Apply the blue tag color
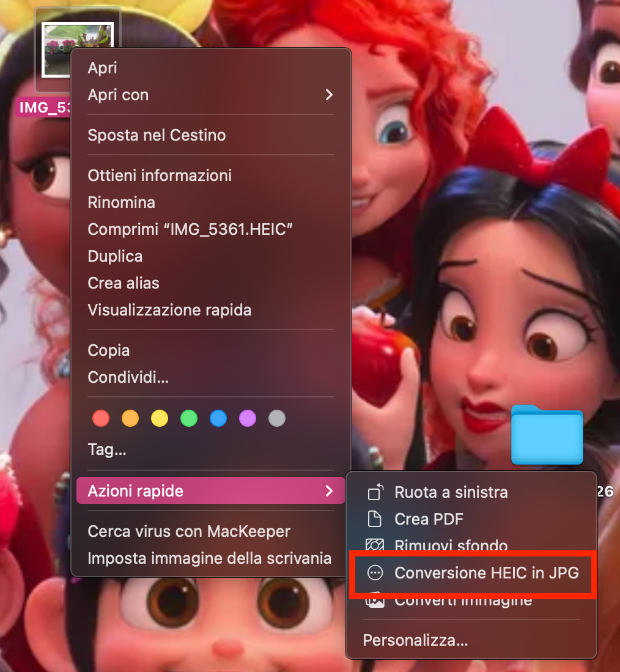Image resolution: width=620 pixels, height=672 pixels. click(218, 418)
